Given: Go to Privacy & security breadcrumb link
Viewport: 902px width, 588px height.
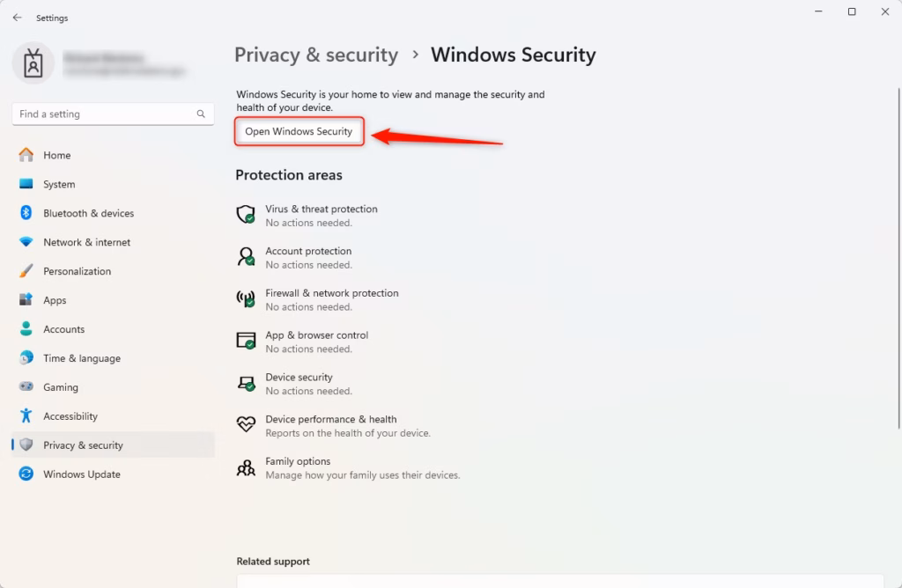Looking at the screenshot, I should click(x=316, y=55).
